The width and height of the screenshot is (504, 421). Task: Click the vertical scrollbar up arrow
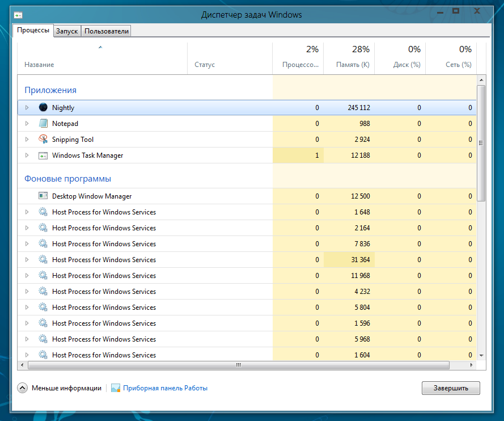481,80
